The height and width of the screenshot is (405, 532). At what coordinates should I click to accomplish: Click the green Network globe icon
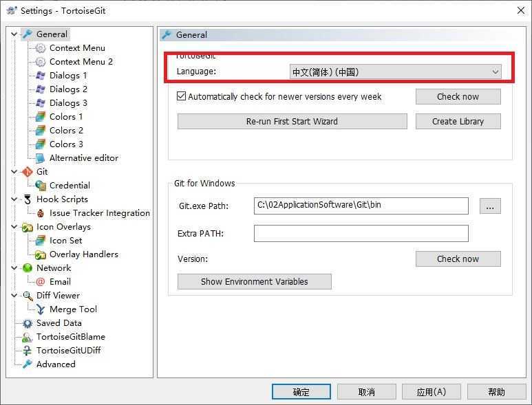click(x=27, y=268)
